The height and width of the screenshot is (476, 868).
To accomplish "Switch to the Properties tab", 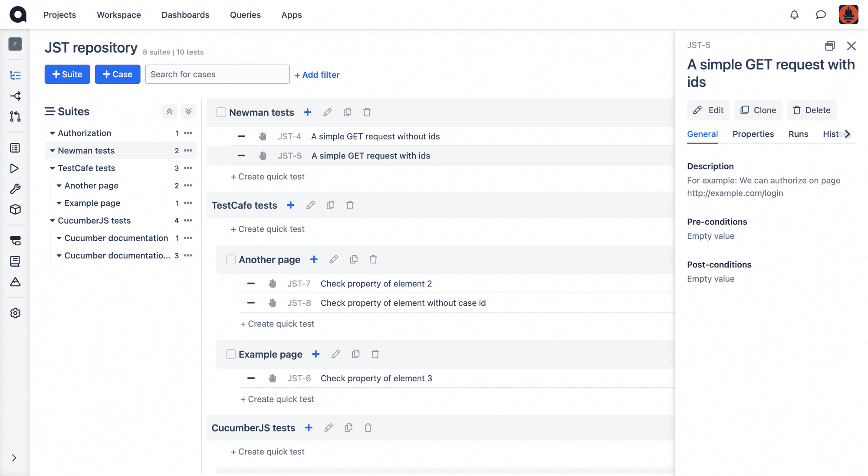I will click(753, 134).
